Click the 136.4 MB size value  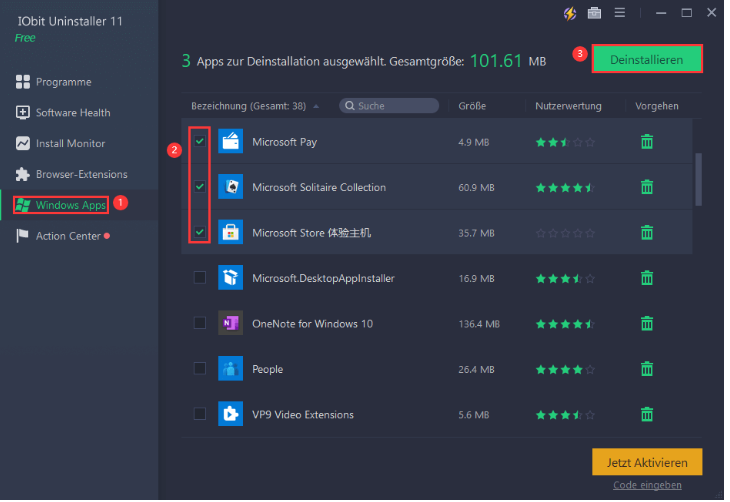click(479, 324)
